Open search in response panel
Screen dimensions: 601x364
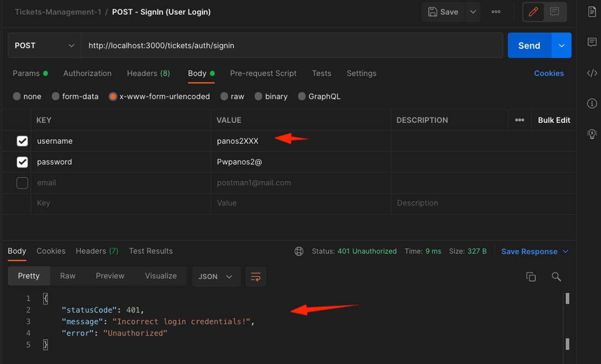pos(556,276)
